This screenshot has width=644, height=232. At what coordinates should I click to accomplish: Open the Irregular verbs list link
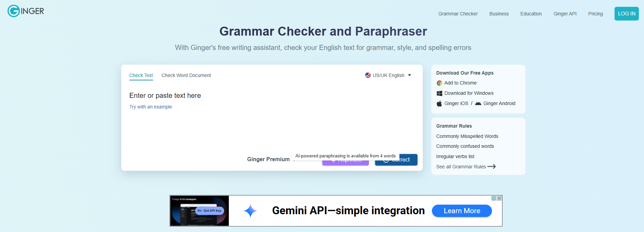pyautogui.click(x=455, y=156)
